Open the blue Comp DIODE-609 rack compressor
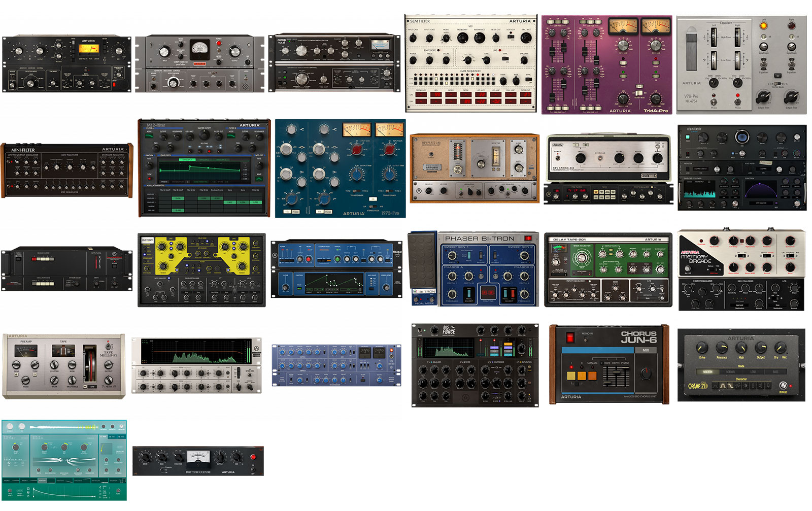The height and width of the screenshot is (511, 812). pyautogui.click(x=336, y=365)
